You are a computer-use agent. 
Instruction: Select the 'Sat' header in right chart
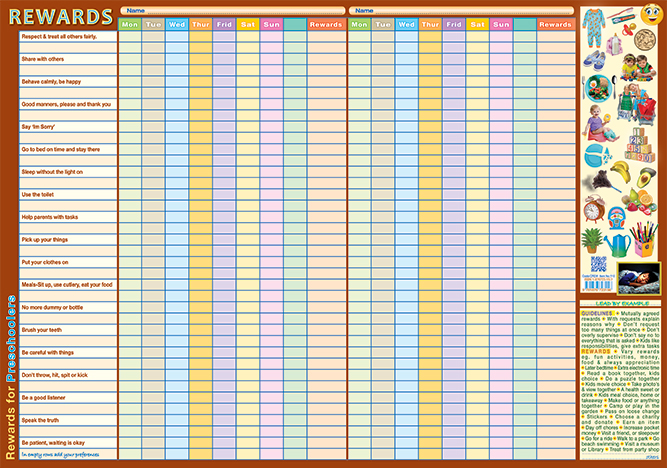(x=477, y=24)
